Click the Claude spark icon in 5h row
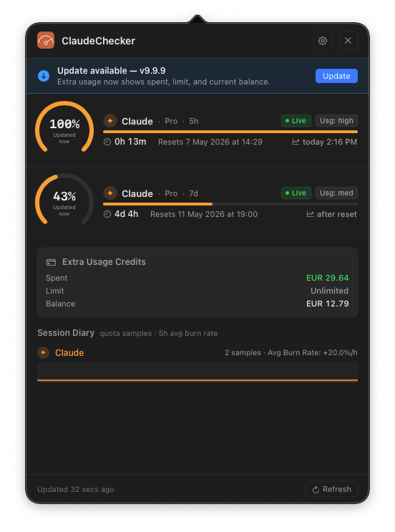This screenshot has height=532, width=395. pyautogui.click(x=110, y=121)
